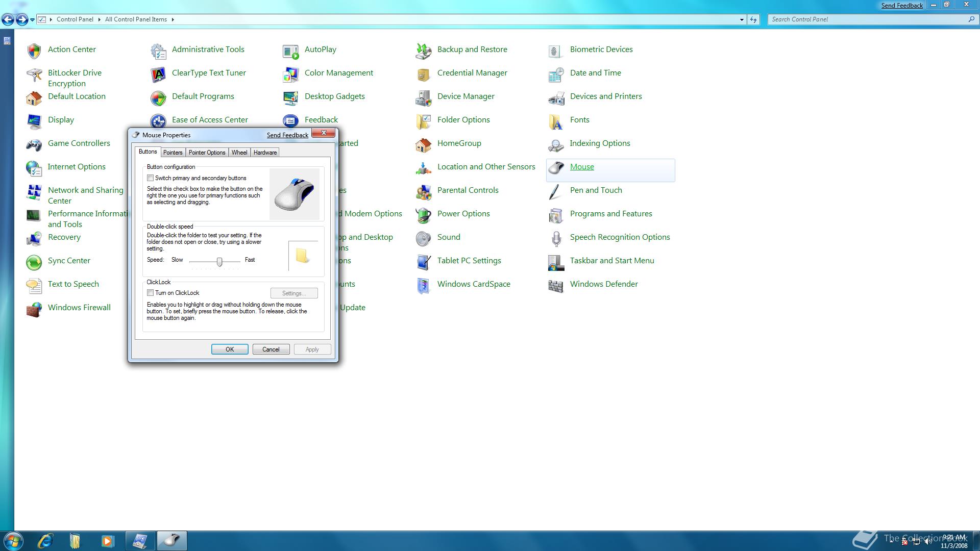Viewport: 980px width, 551px height.
Task: Click the Fonts icon
Action: point(556,121)
